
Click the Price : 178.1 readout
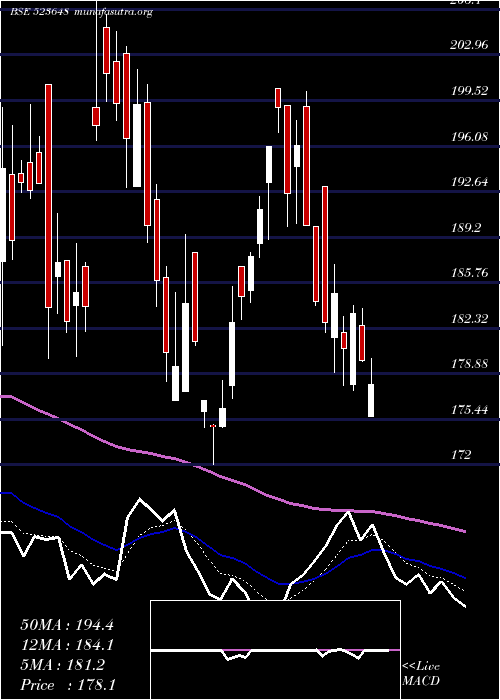(68, 685)
